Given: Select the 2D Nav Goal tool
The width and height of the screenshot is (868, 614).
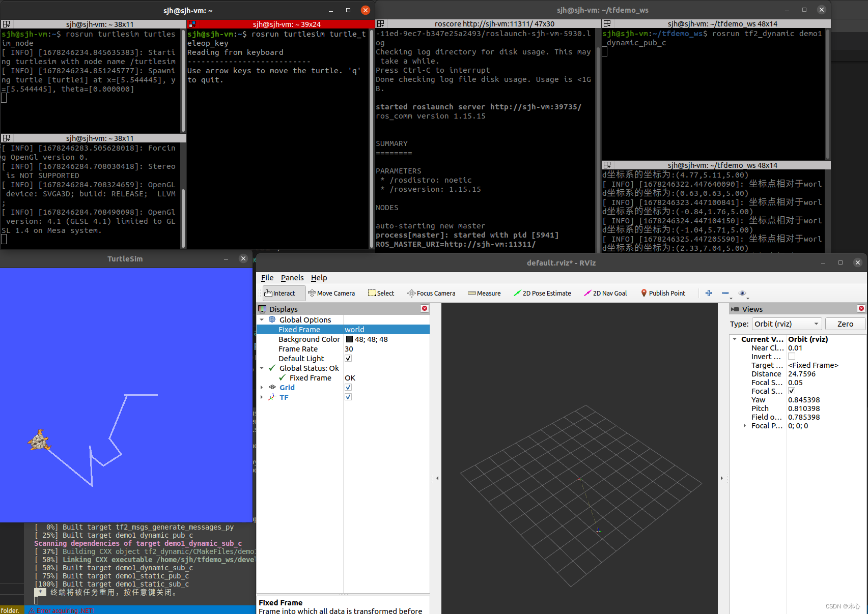Looking at the screenshot, I should (605, 293).
